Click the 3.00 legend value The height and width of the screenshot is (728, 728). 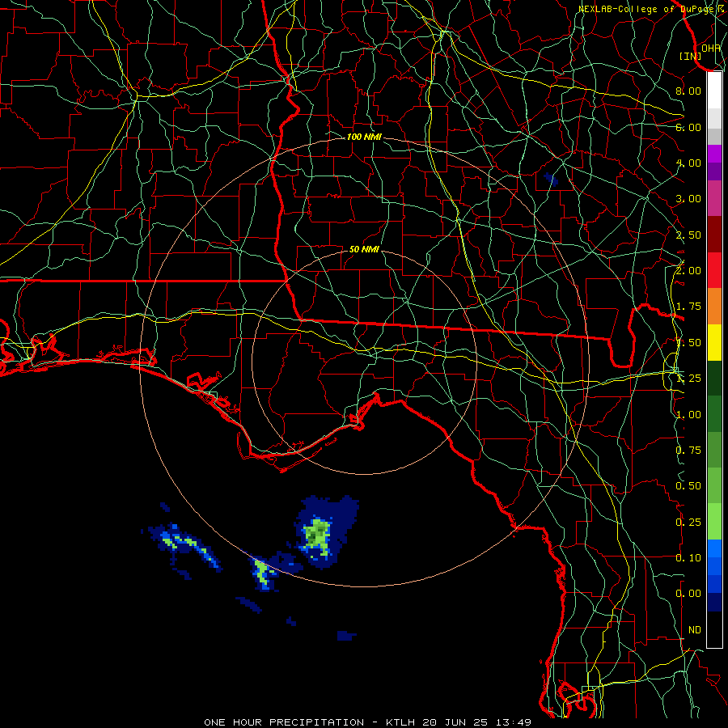tap(688, 199)
